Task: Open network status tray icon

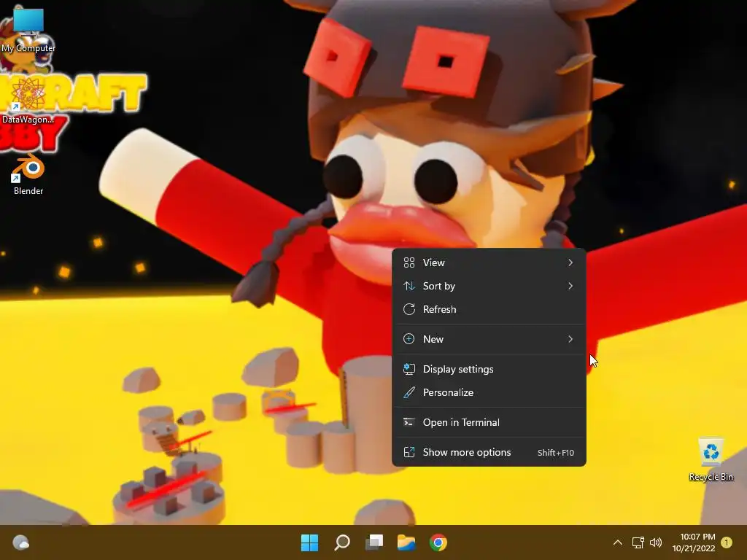Action: [638, 542]
